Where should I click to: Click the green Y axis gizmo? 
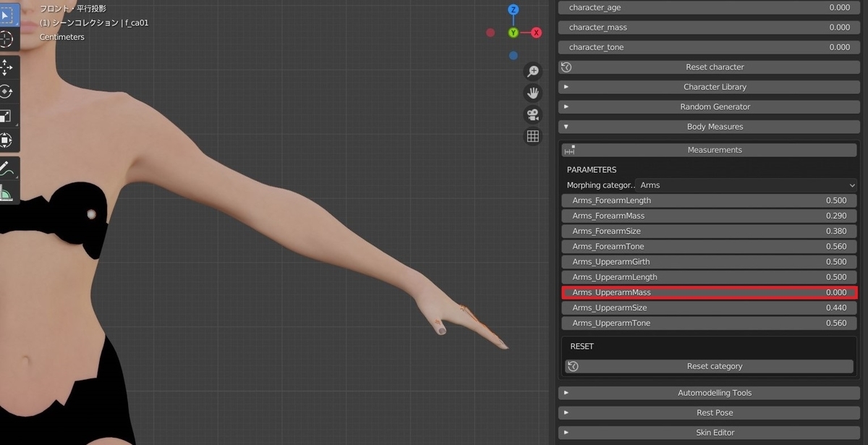[x=513, y=33]
